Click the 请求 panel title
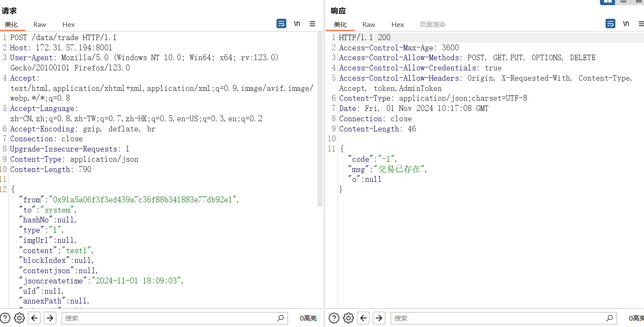 pos(9,11)
